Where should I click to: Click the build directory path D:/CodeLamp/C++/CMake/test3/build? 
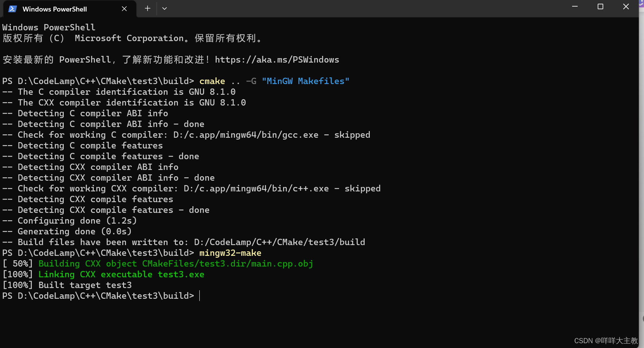[279, 242]
